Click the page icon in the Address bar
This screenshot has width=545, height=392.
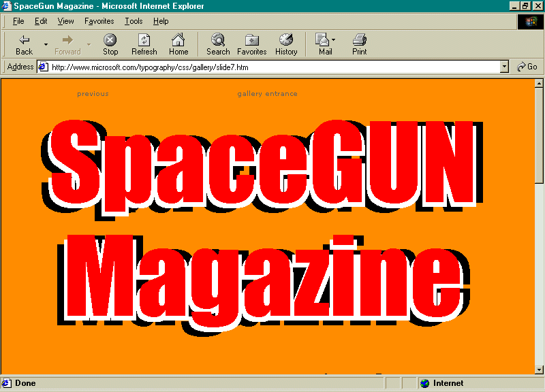tap(43, 67)
